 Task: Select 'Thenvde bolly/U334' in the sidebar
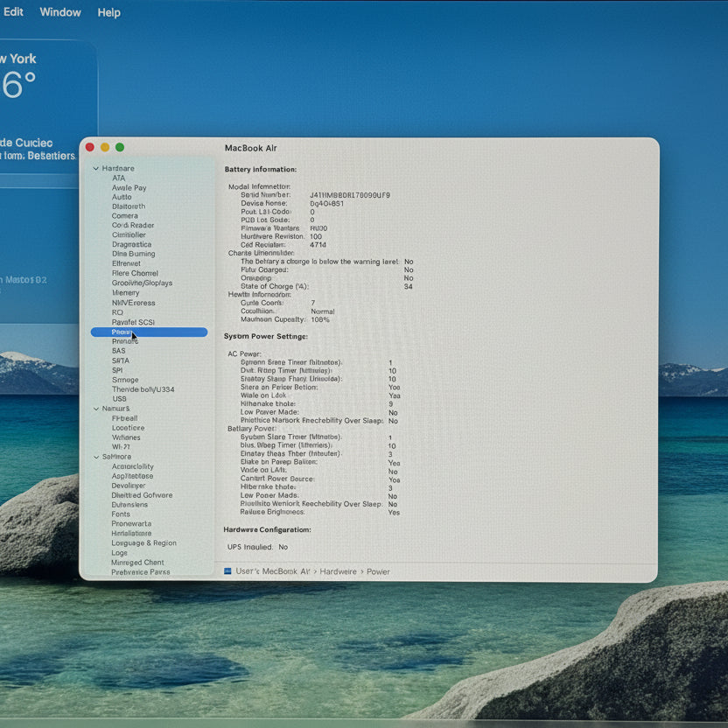click(x=143, y=389)
